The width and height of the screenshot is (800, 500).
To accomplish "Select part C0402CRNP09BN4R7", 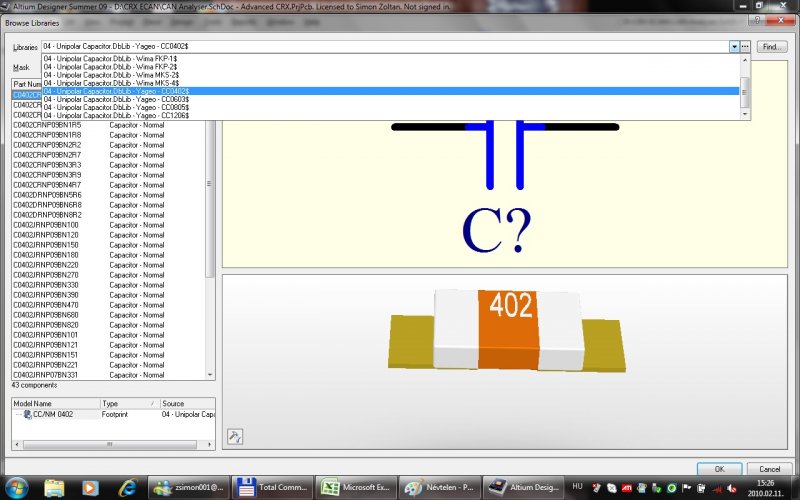I will [x=108, y=185].
